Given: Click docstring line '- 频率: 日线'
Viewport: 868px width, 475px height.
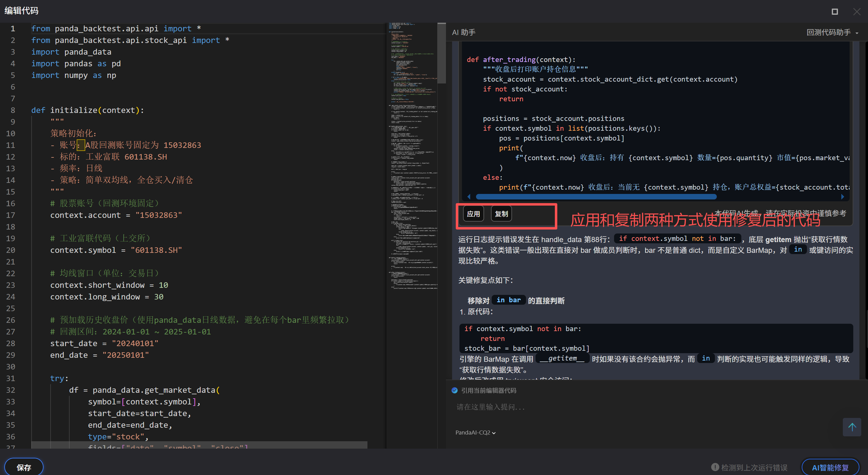Looking at the screenshot, I should click(76, 168).
